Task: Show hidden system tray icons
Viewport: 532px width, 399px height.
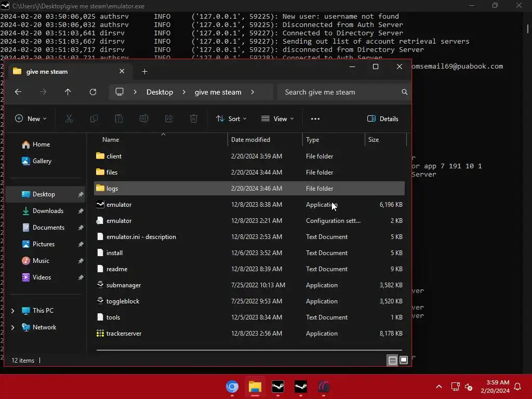Action: [438, 387]
